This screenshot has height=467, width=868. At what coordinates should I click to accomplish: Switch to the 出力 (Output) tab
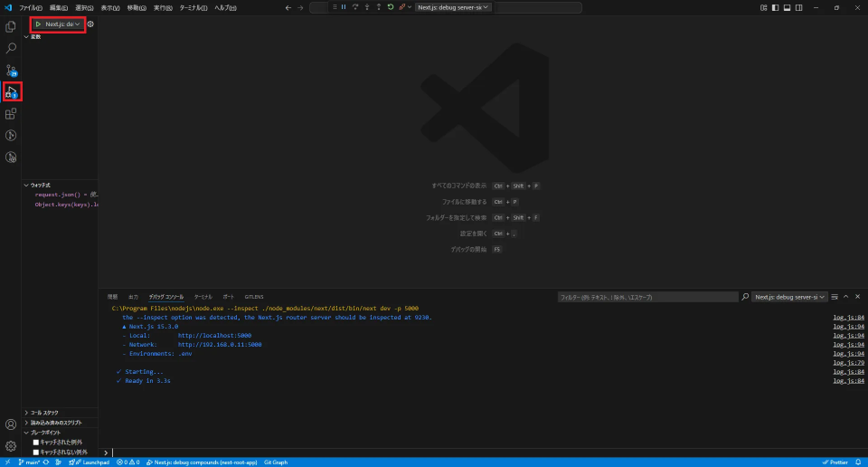(x=134, y=297)
